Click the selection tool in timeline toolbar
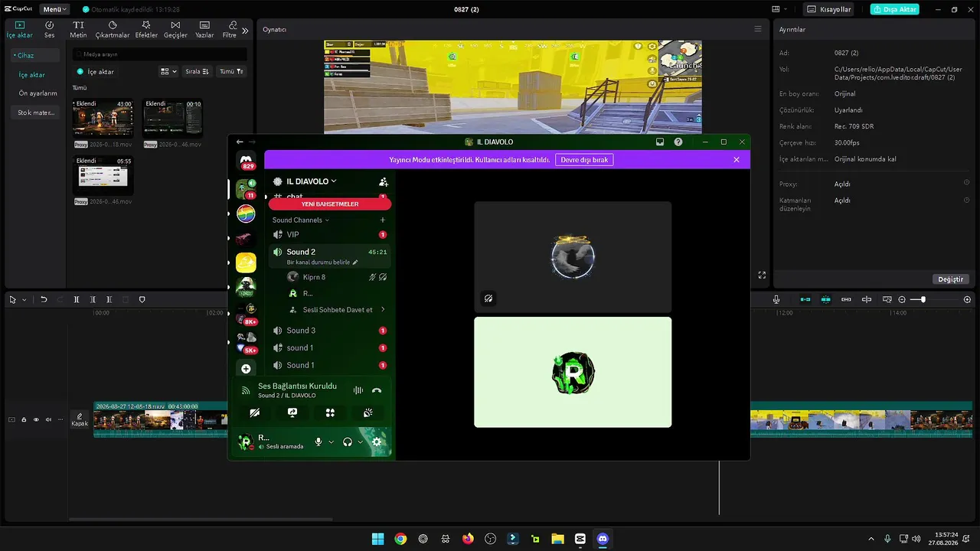This screenshot has width=980, height=551. click(12, 299)
